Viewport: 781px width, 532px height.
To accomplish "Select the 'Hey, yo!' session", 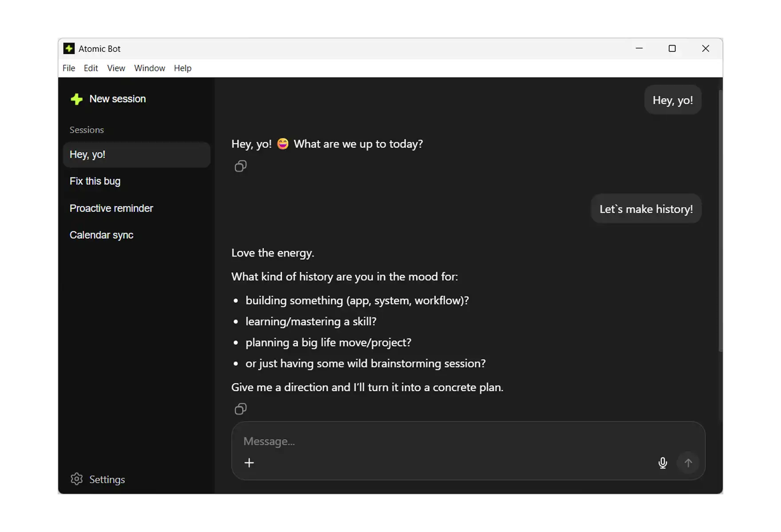I will pos(87,154).
